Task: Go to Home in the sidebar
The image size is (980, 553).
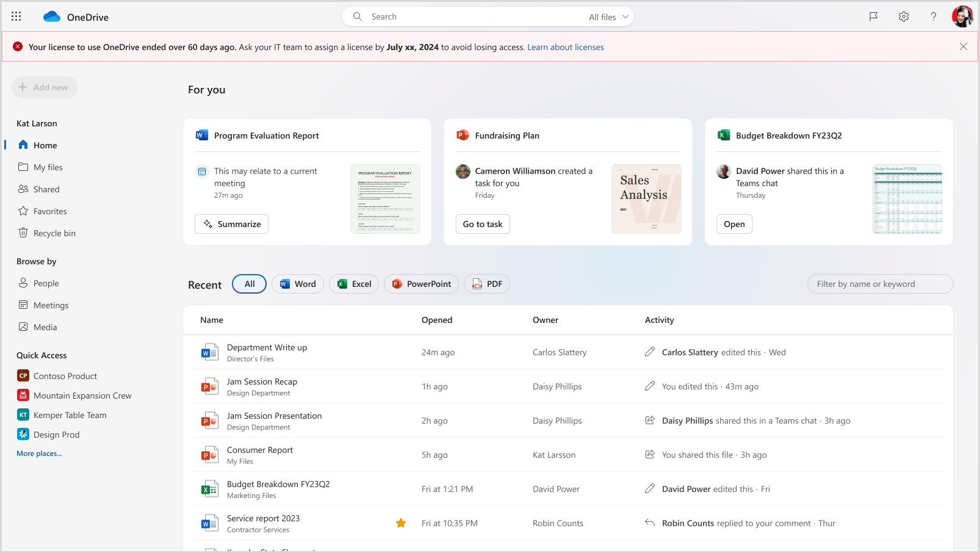Action: click(45, 145)
